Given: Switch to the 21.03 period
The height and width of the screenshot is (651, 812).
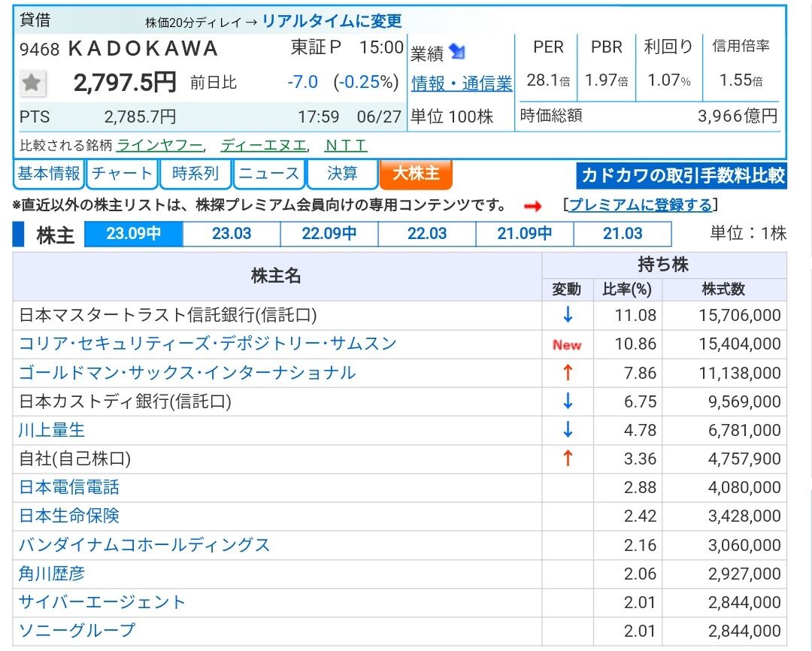Looking at the screenshot, I should coord(623,234).
